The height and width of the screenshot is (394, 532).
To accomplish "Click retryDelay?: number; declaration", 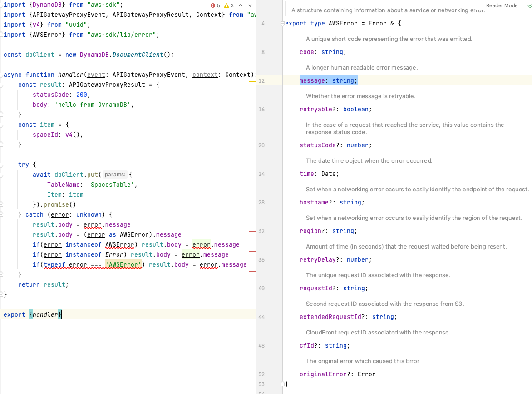I will tap(335, 260).
